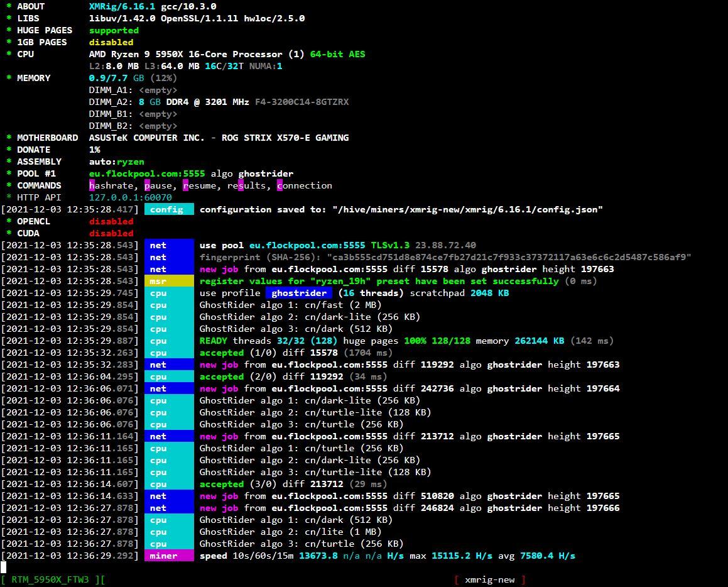Click the yellow 'disabled' 1GB PAGES value
This screenshot has width=728, height=587.
point(111,42)
